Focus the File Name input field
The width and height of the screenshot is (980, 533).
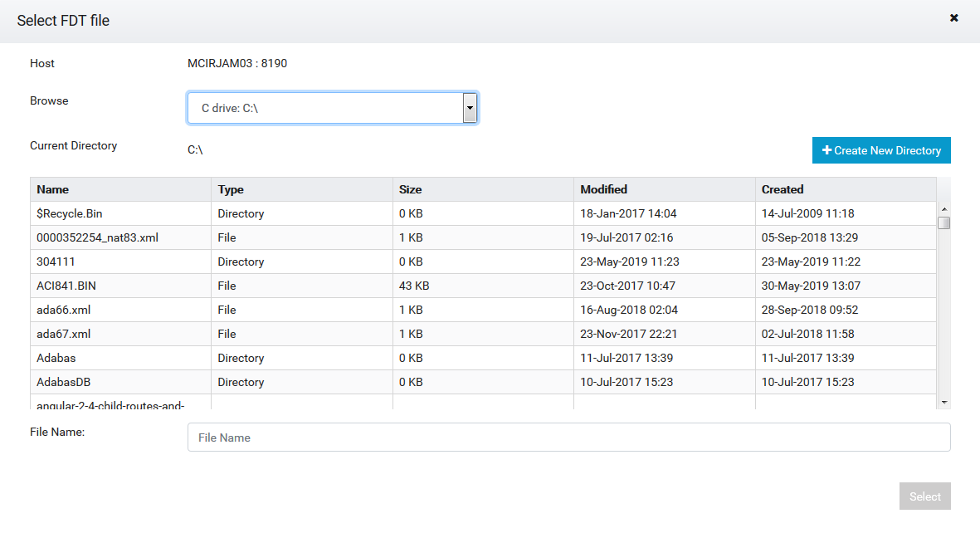pos(568,438)
